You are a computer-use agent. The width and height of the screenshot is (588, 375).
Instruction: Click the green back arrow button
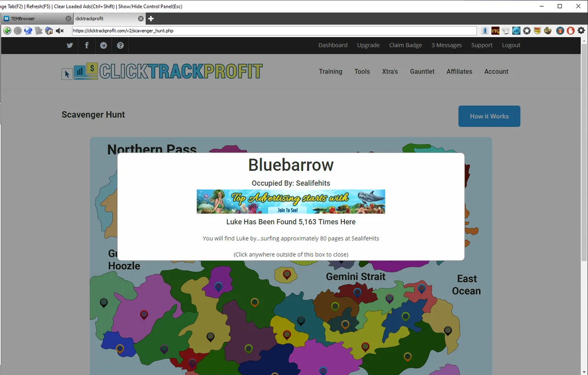[x=7, y=31]
